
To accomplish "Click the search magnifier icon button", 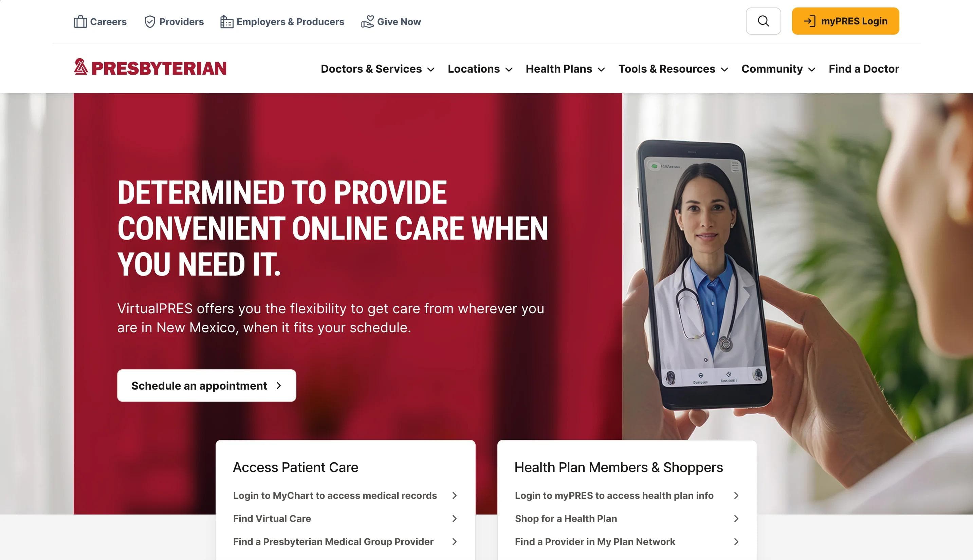I will pyautogui.click(x=763, y=21).
